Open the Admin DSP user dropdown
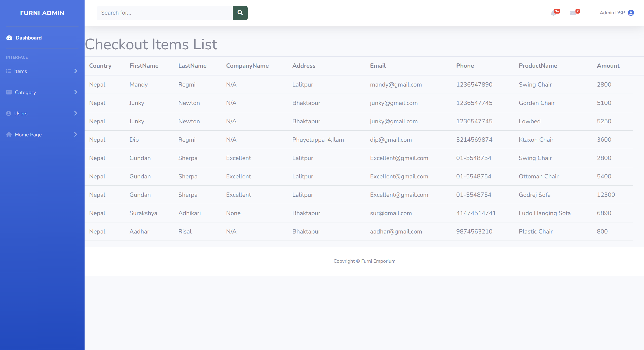Viewport: 644px width, 350px height. point(612,13)
